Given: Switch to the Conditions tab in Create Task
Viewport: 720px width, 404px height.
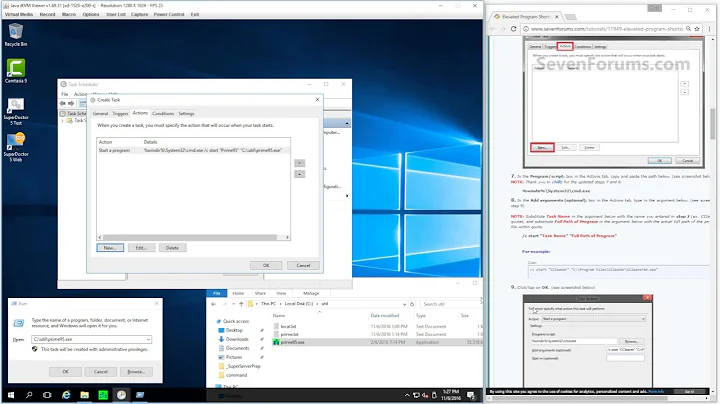Looking at the screenshot, I should coord(163,113).
